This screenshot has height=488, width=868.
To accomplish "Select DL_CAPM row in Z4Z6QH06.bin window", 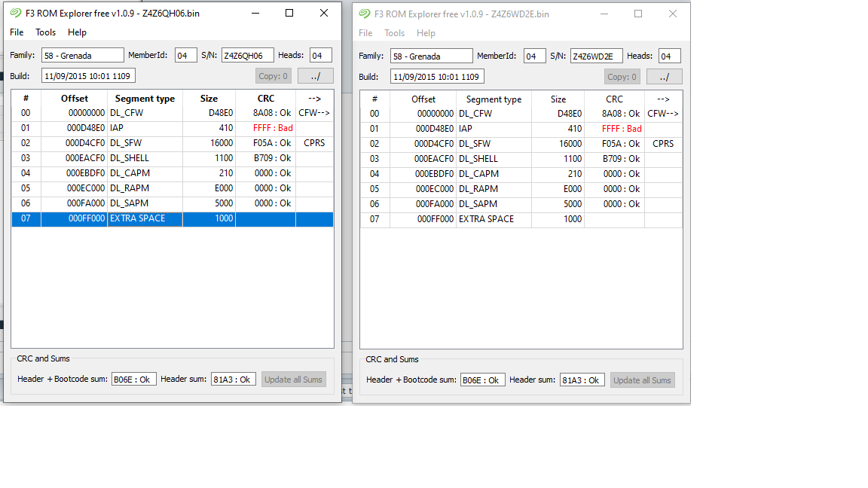I will [172, 173].
